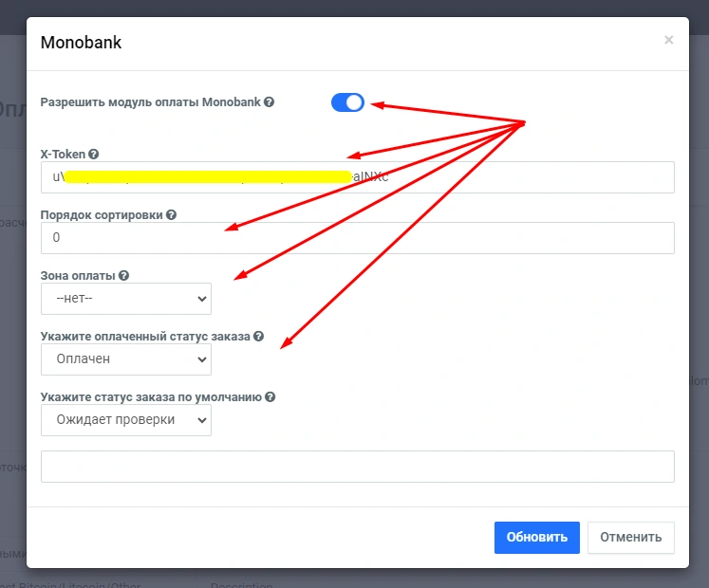
Task: Focus the Порядок сортировки field containing 0
Action: pos(357,238)
